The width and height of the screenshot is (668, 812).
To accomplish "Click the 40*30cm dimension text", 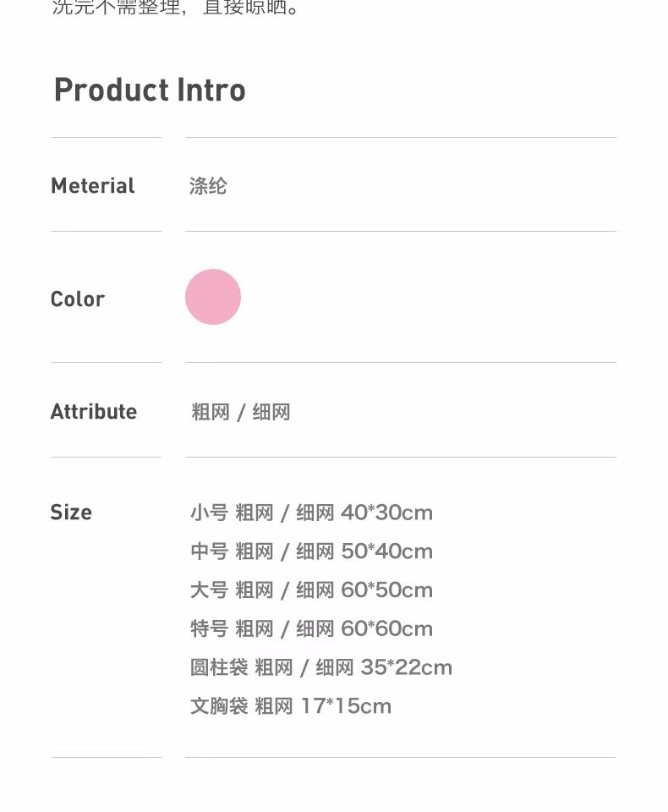I will click(x=386, y=513).
